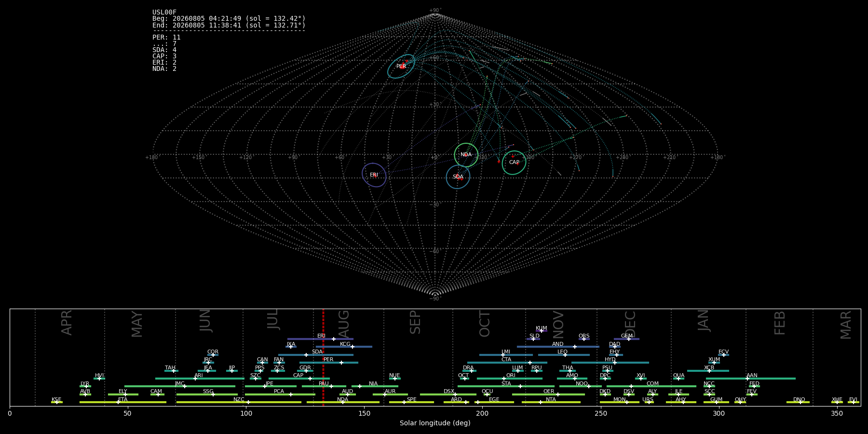
Task: Click the PER radiant circle on sky map
Action: pyautogui.click(x=401, y=67)
